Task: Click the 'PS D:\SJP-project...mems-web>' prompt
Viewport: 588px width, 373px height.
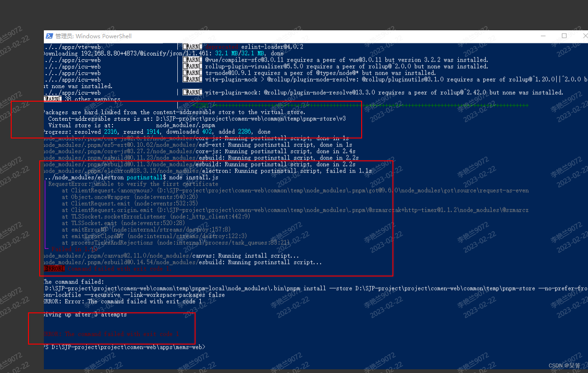Action: [x=124, y=347]
